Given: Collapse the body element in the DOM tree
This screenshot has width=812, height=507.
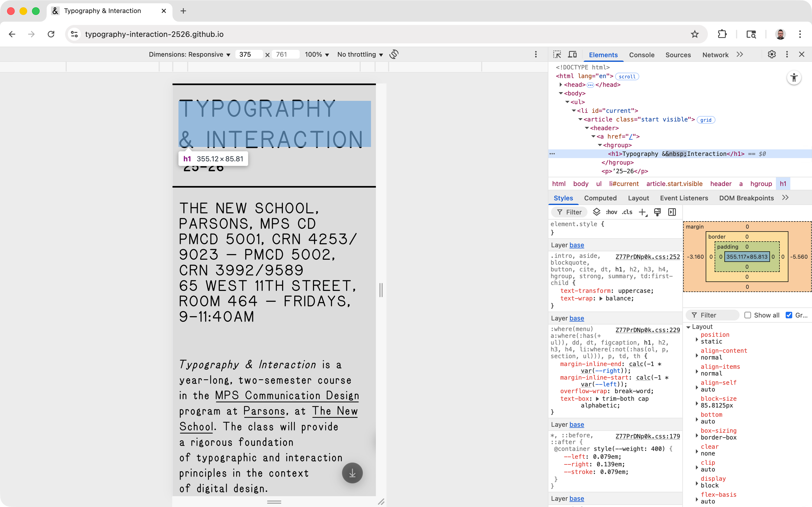Looking at the screenshot, I should coord(561,93).
